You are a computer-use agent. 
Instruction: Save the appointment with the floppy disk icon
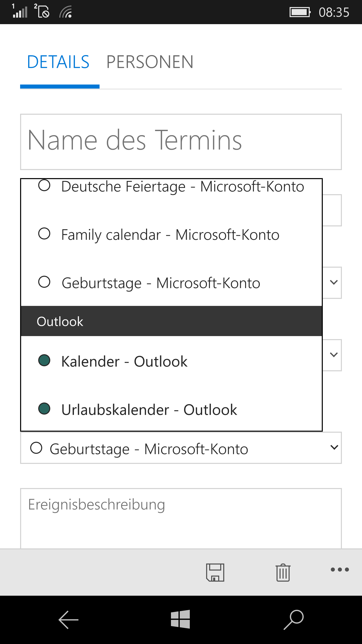coord(215,572)
